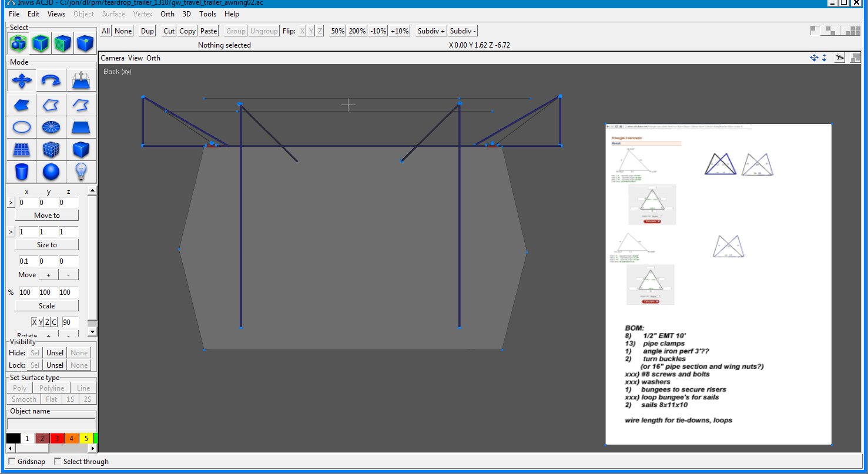Click the Move to button

(x=47, y=216)
